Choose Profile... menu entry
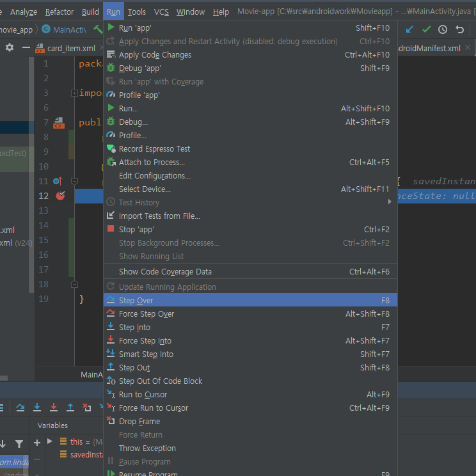The image size is (476, 476). coord(250,136)
